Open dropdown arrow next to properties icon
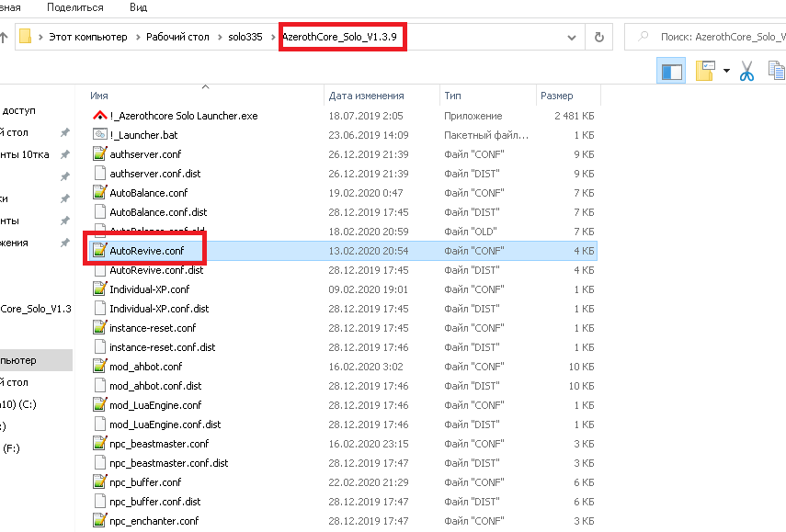This screenshot has height=532, width=786. pyautogui.click(x=726, y=71)
